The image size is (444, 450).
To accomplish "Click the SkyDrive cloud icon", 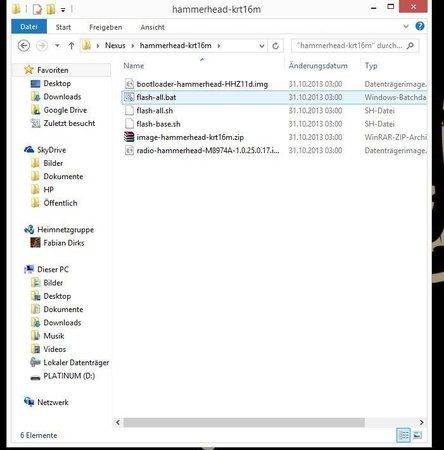I will click(29, 150).
